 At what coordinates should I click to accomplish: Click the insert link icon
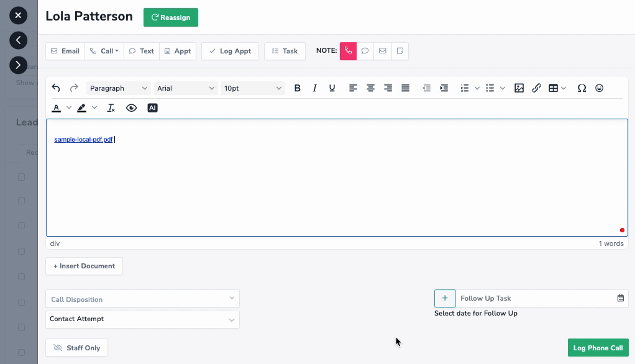[x=536, y=88]
